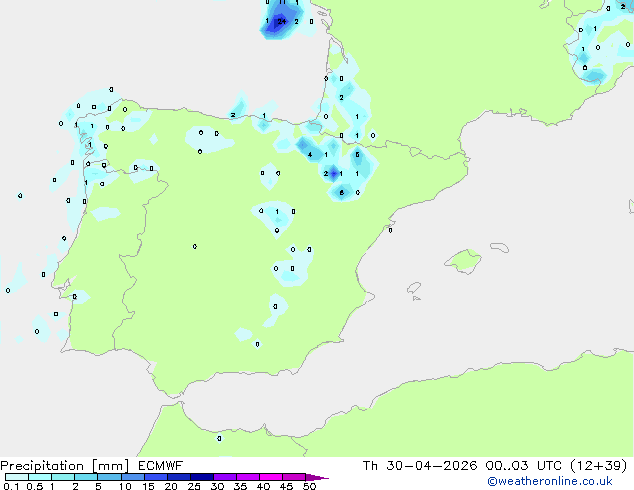Choose the 10 mm blue legend swatch
Screen dimensions: 634x490
click(133, 477)
